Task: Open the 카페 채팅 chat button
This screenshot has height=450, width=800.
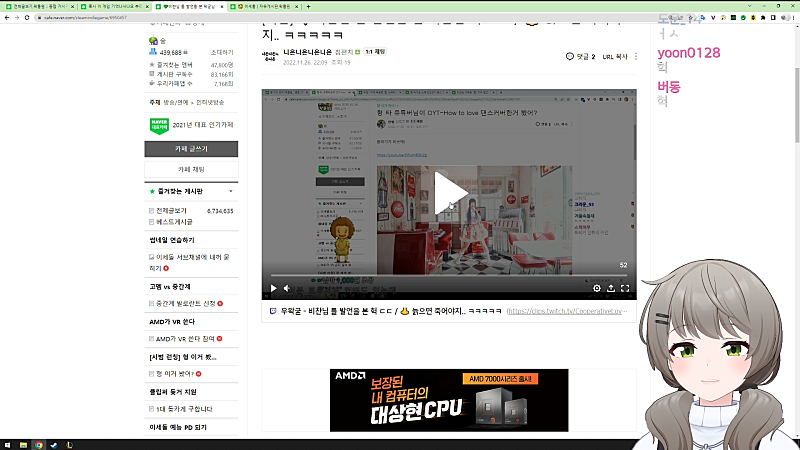Action: tap(191, 169)
